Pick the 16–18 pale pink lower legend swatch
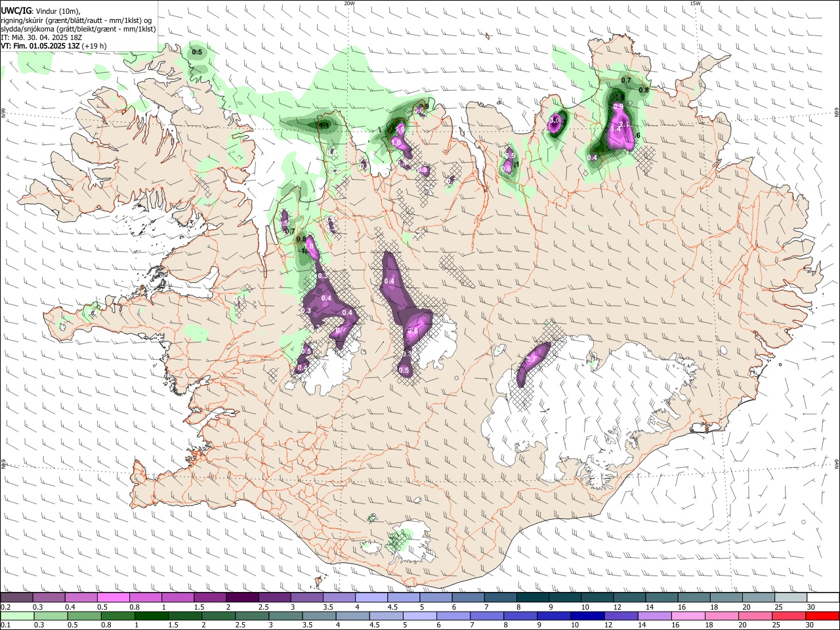The width and height of the screenshot is (840, 630). tap(688, 616)
